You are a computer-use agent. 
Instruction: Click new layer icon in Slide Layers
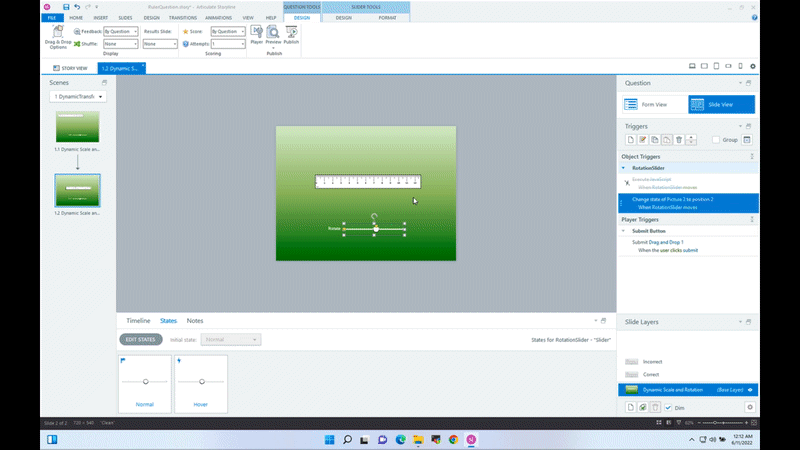(x=630, y=407)
